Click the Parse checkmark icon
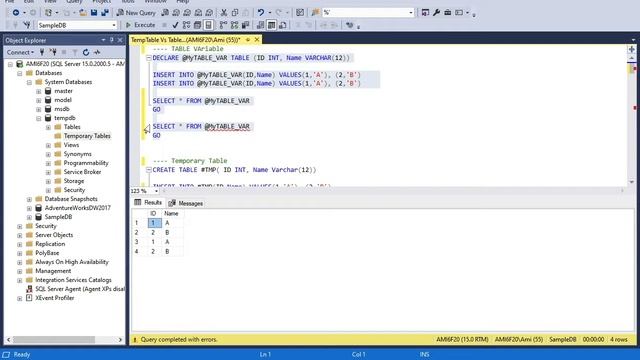Viewport: 640px width, 360px height. pos(175,25)
